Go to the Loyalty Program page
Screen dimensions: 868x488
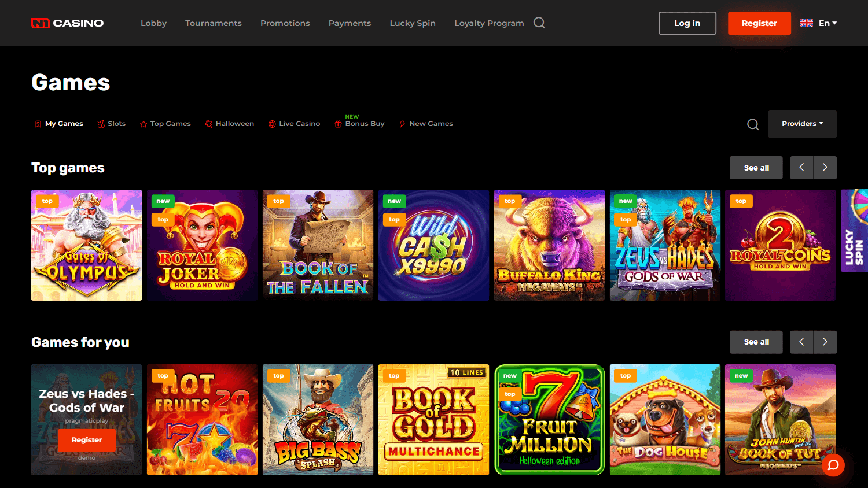click(x=489, y=23)
